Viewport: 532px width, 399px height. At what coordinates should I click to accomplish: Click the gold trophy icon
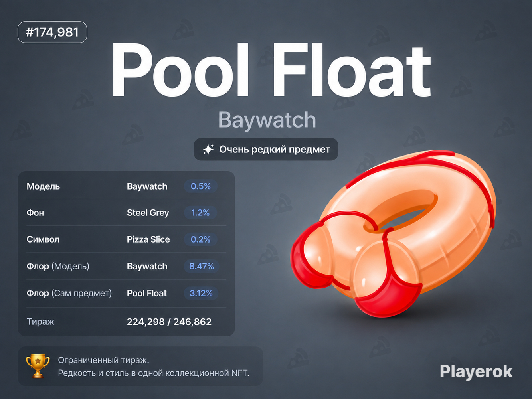pos(38,366)
